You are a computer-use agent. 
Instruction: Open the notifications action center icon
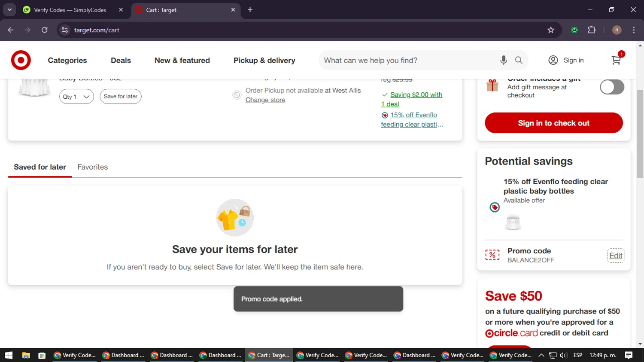[x=629, y=355]
